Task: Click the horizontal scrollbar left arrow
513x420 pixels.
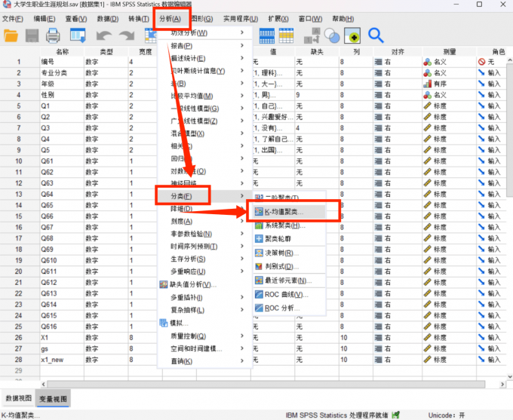Action: (x=43, y=384)
